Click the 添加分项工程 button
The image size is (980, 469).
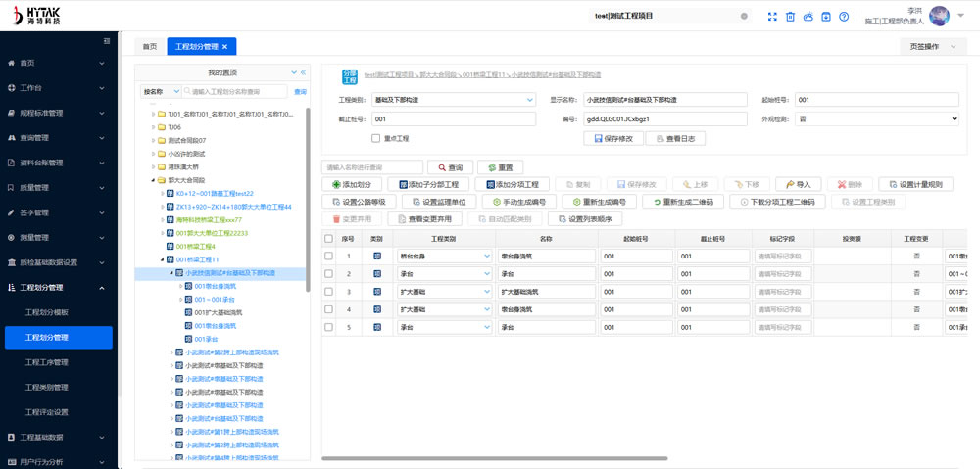pyautogui.click(x=512, y=184)
